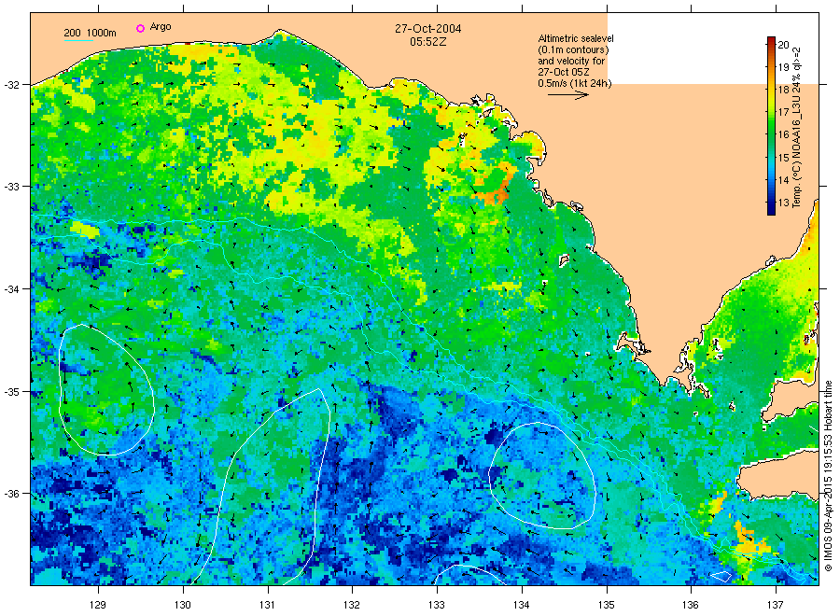This screenshot has width=840, height=616.
Task: Click longitude axis label '133'
Action: click(437, 605)
